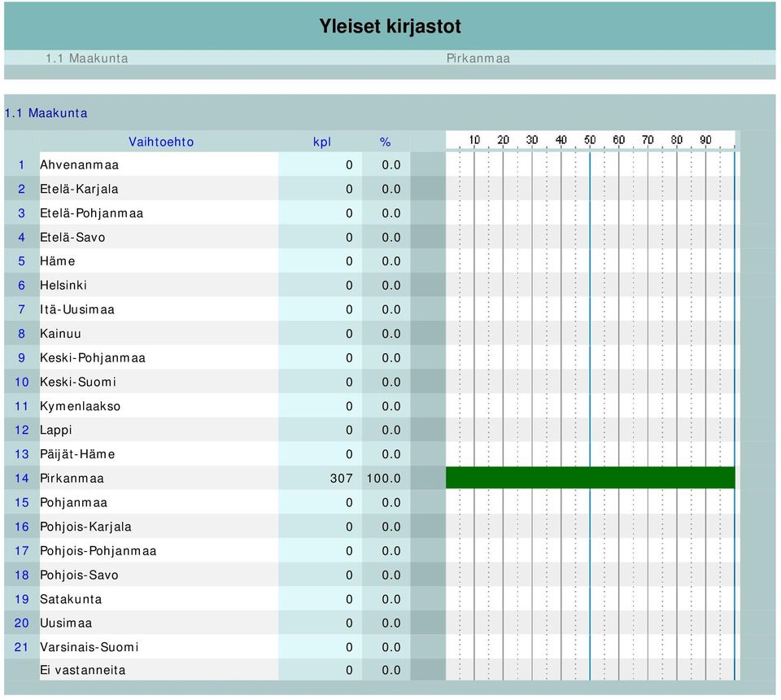Click the green Pirkanmaa bar in chart
Image resolution: width=781 pixels, height=700 pixels.
pyautogui.click(x=591, y=478)
